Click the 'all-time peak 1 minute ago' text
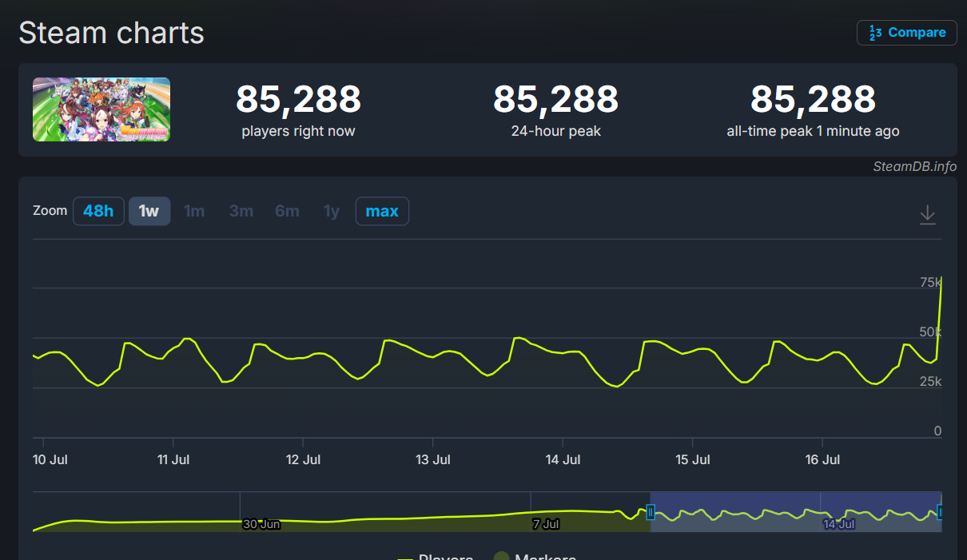This screenshot has width=967, height=560. pyautogui.click(x=813, y=131)
